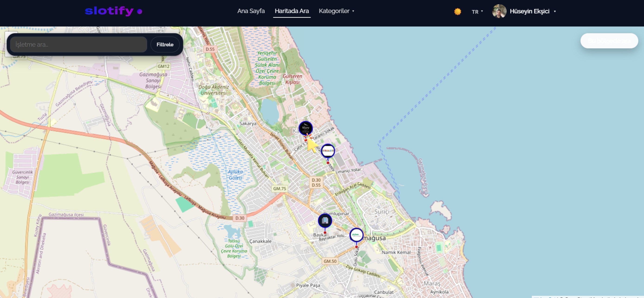644x298 pixels.
Task: Select the building-icon business map marker
Action: click(x=325, y=220)
